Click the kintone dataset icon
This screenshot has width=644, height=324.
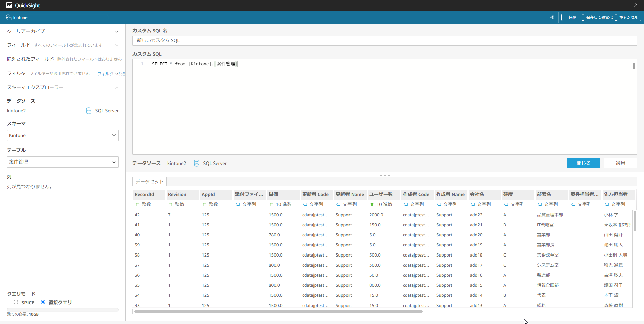[x=9, y=17]
